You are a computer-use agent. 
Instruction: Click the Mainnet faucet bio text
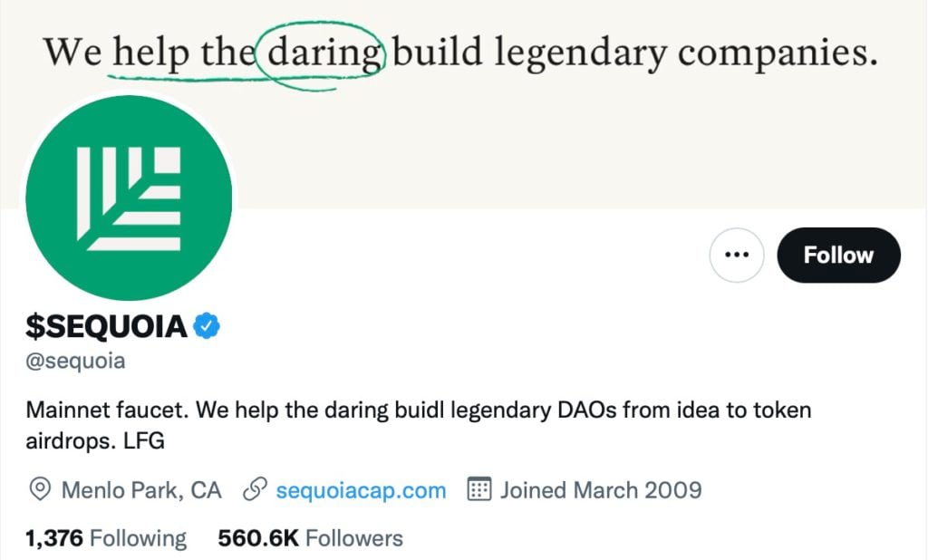(x=107, y=410)
